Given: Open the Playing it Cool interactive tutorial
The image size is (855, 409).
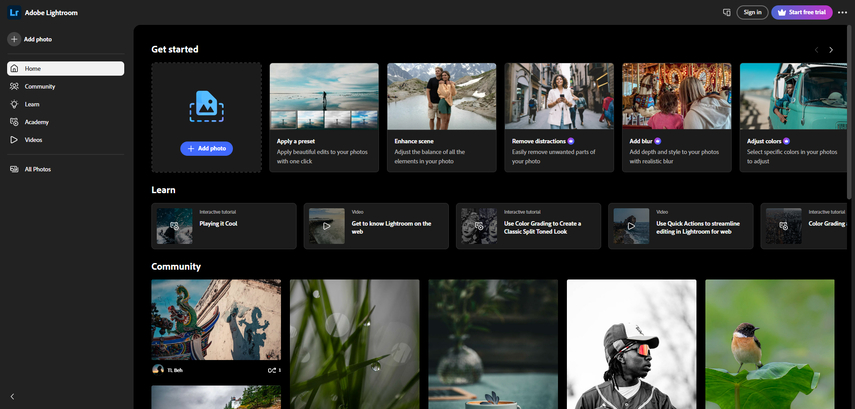Looking at the screenshot, I should 224,226.
